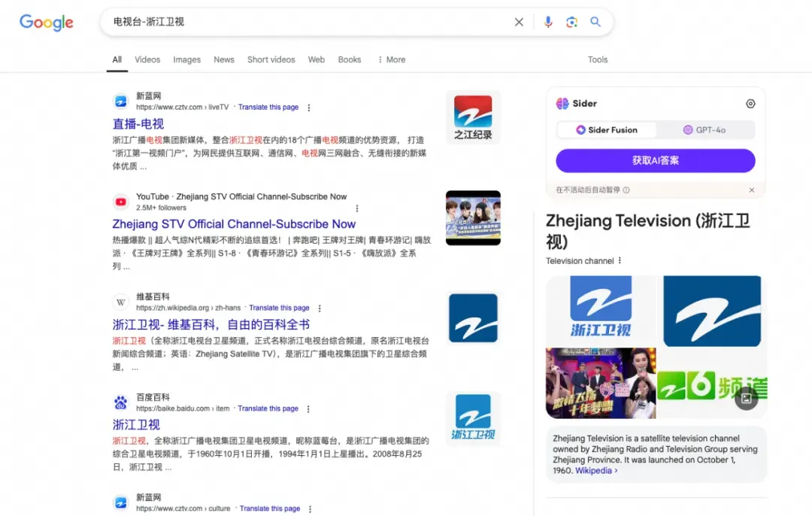Viewport: 812px width, 516px height.
Task: Open options for cztv.com culture result
Action: 311,508
